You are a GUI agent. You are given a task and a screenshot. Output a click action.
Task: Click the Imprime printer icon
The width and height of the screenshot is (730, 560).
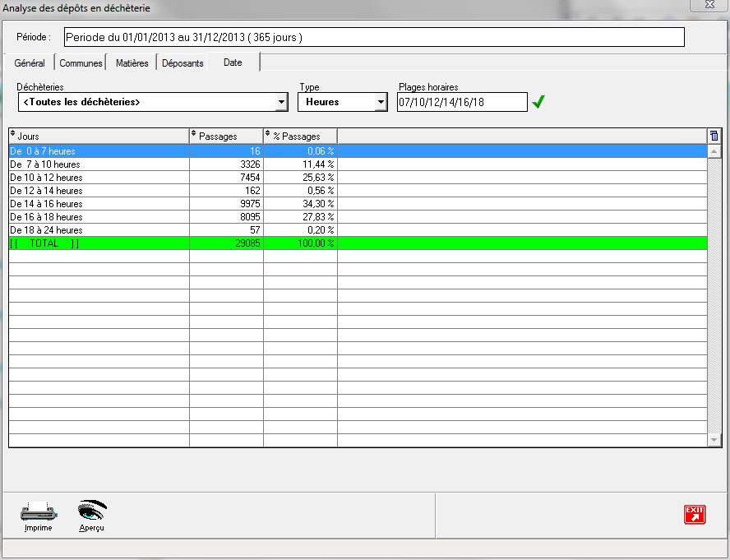38,511
